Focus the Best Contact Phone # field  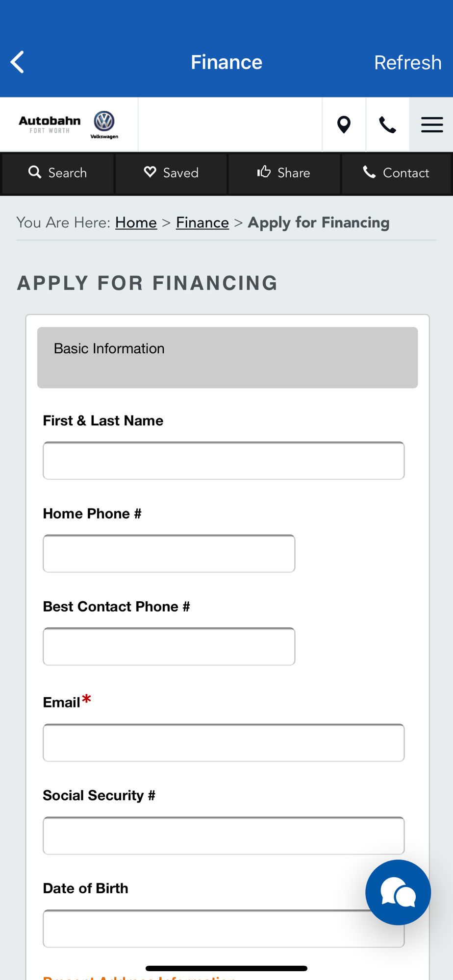click(169, 646)
